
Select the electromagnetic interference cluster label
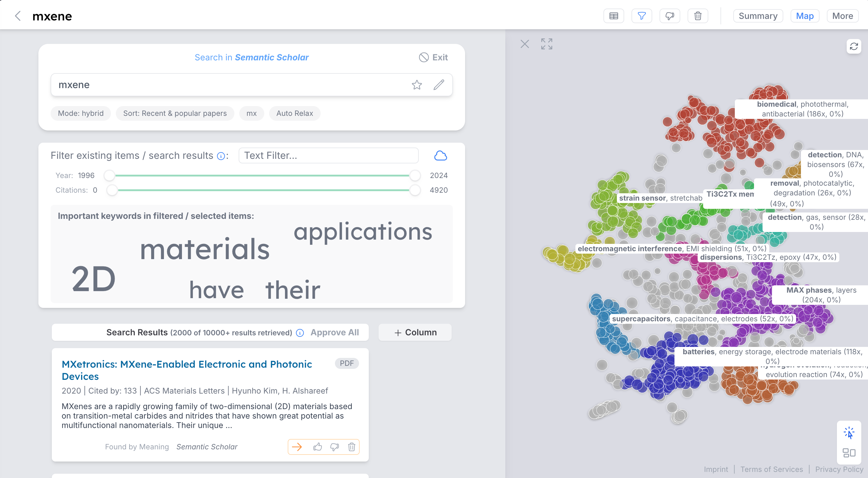pyautogui.click(x=672, y=248)
